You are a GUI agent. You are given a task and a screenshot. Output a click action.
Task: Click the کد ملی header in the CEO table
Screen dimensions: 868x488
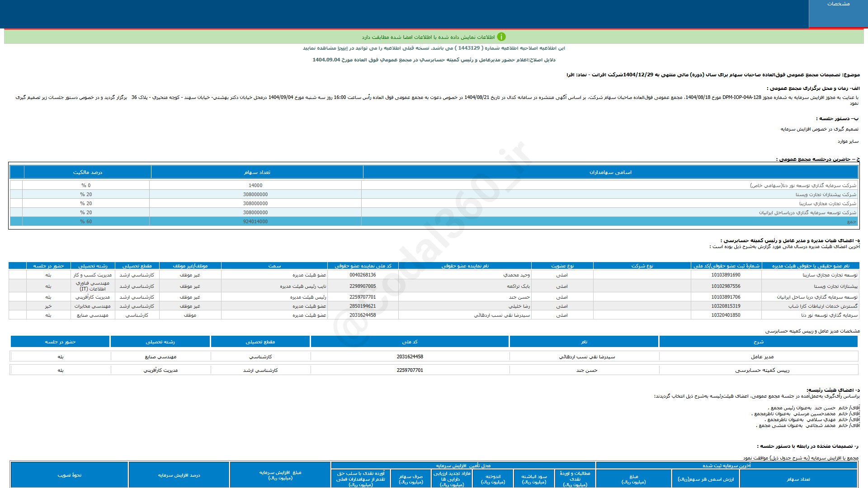(x=410, y=342)
